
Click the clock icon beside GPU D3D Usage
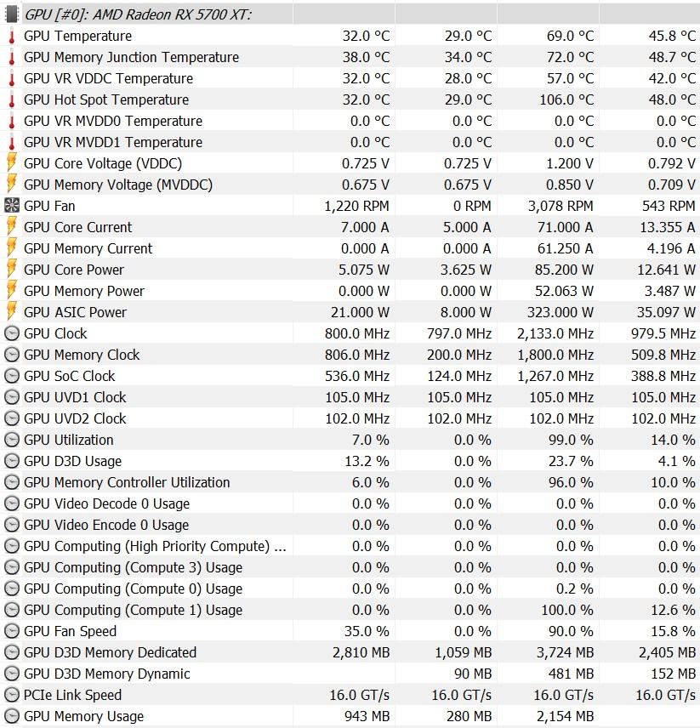pyautogui.click(x=12, y=461)
